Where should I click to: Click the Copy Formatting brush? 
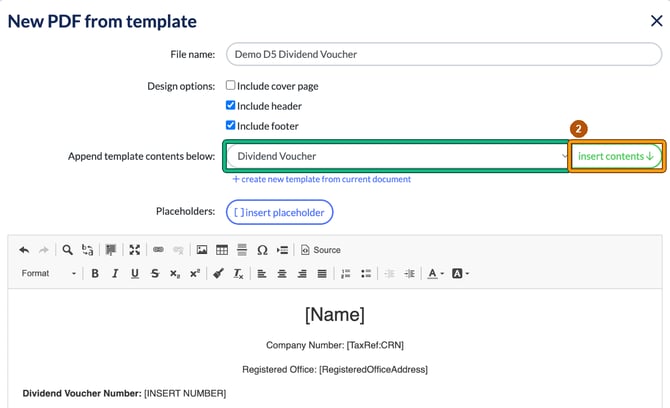pyautogui.click(x=218, y=273)
